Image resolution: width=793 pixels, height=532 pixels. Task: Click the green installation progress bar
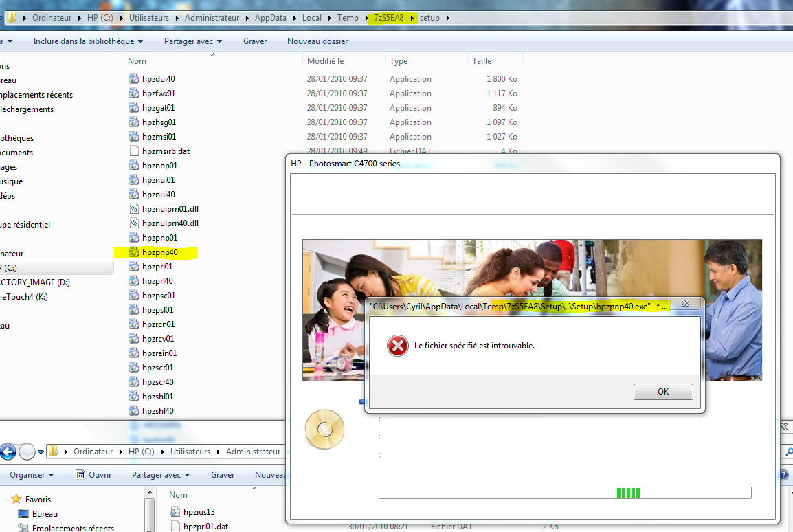click(565, 493)
